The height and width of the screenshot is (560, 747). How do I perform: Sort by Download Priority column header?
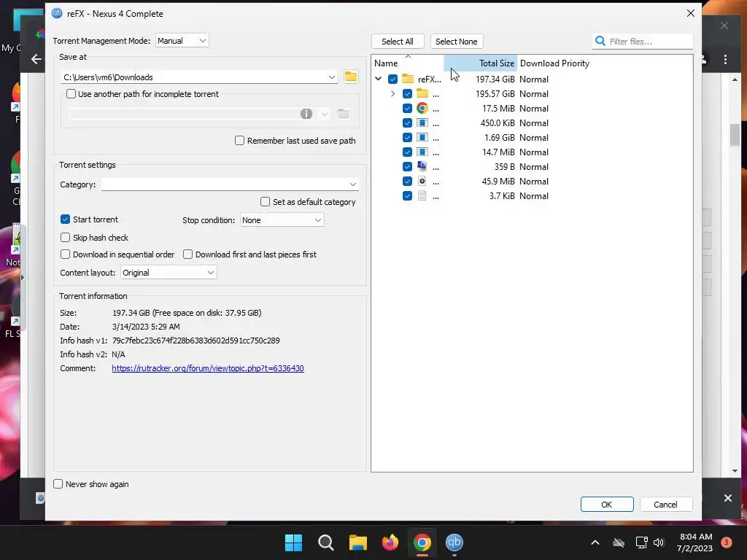click(x=554, y=63)
